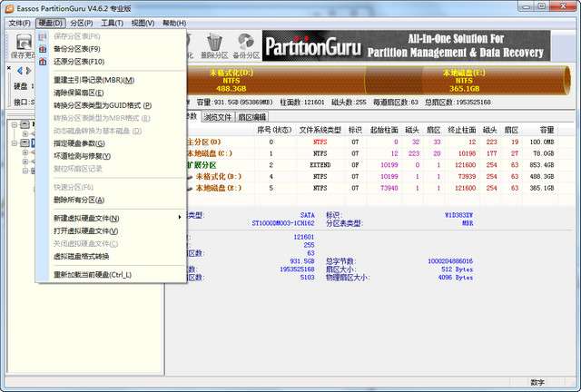This screenshot has height=392, width=581.
Task: Click the ST1000DM003-1CH162 model value
Action: tap(283, 223)
